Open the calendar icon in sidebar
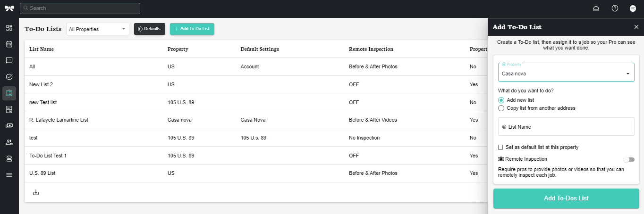644x214 pixels. tap(9, 44)
